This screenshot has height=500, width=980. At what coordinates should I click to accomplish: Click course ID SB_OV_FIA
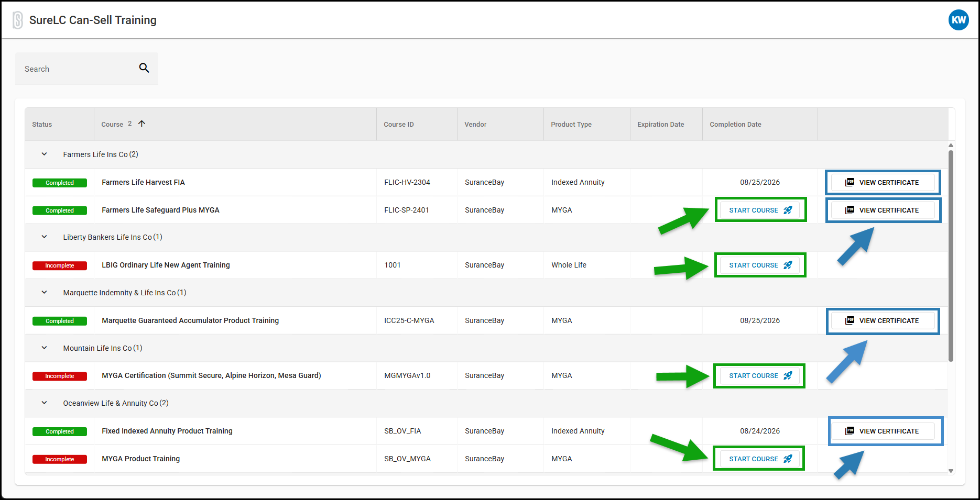coord(402,431)
